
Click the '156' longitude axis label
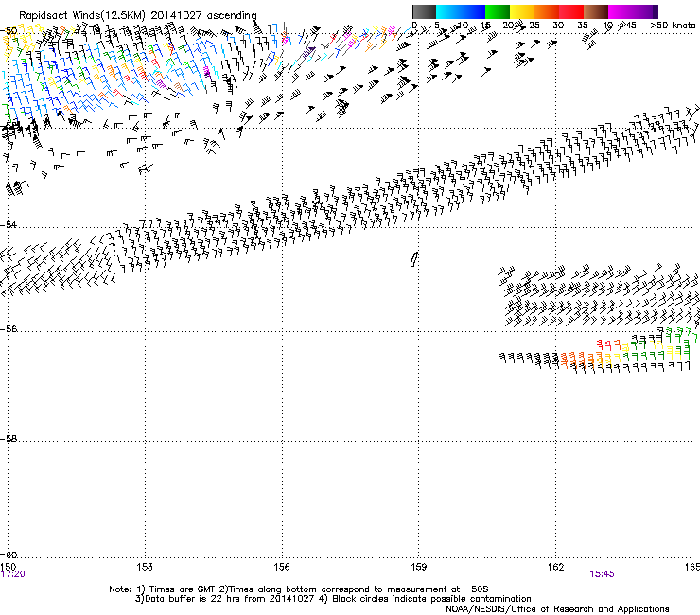282,567
